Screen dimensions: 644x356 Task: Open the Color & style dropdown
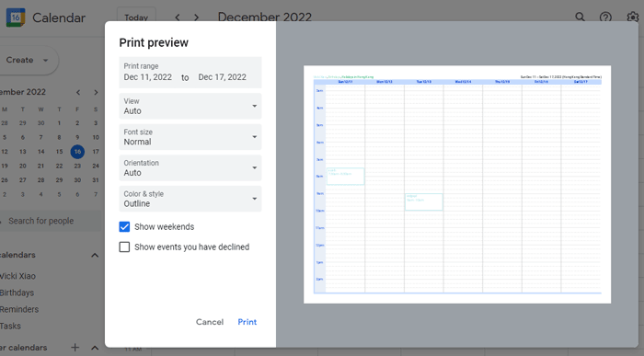click(x=190, y=199)
